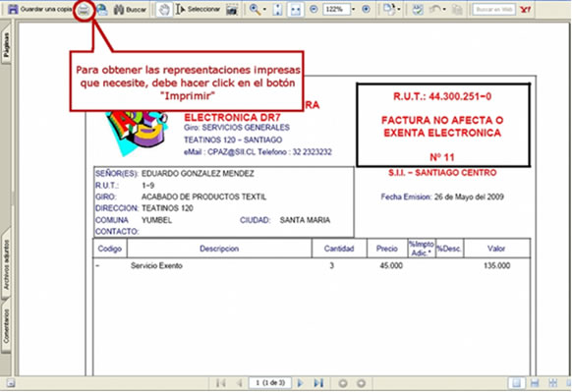Viewport: 572px width, 392px height.
Task: Click the text 'SANTA MARIA'
Action: pos(305,220)
